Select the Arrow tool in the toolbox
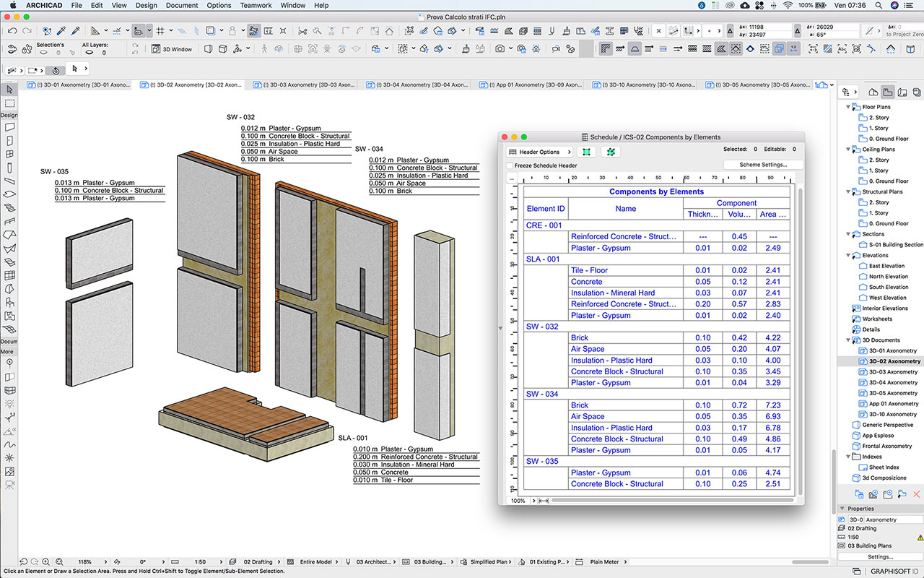Screen dimensions: 924x578 (9, 90)
